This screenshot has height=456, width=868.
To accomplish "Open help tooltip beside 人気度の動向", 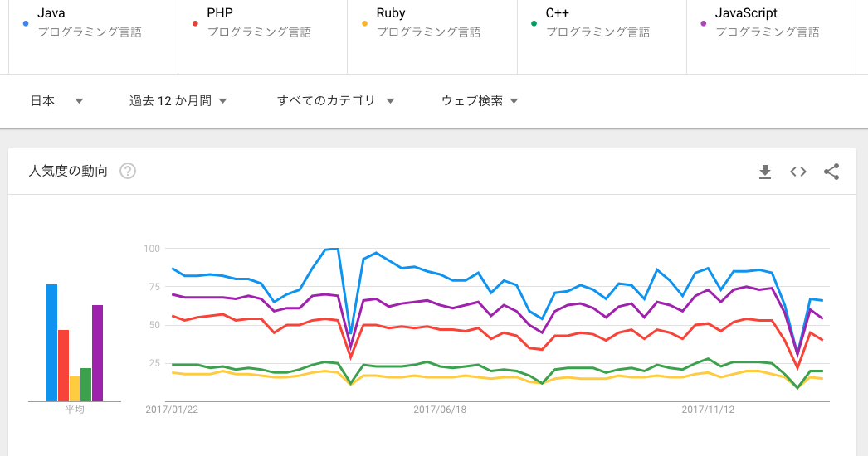I will 128,172.
